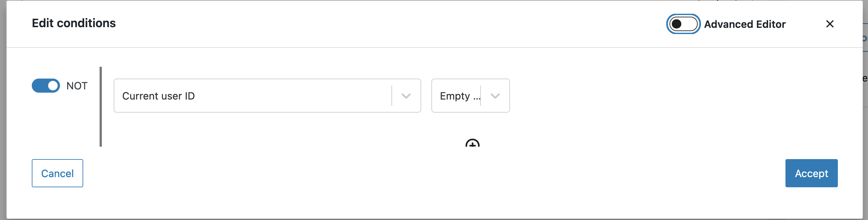
Task: Enable the Advanced Editor switch
Action: point(683,24)
